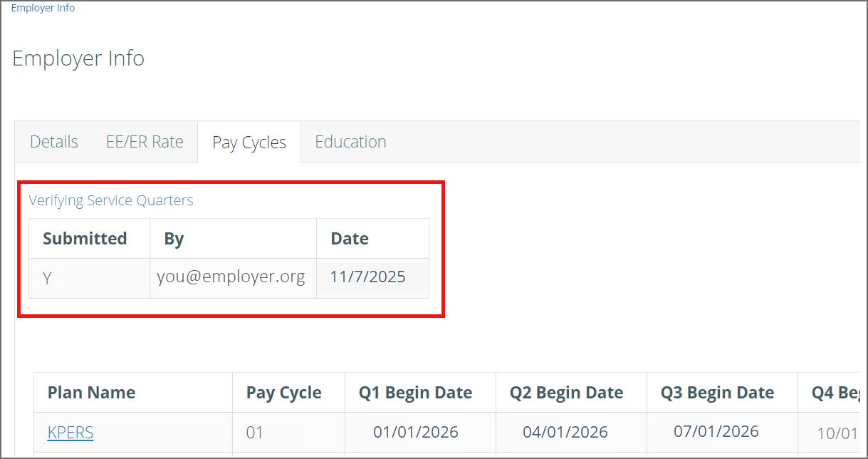Open the EE/ER Rate tab
The height and width of the screenshot is (459, 868).
click(x=145, y=142)
